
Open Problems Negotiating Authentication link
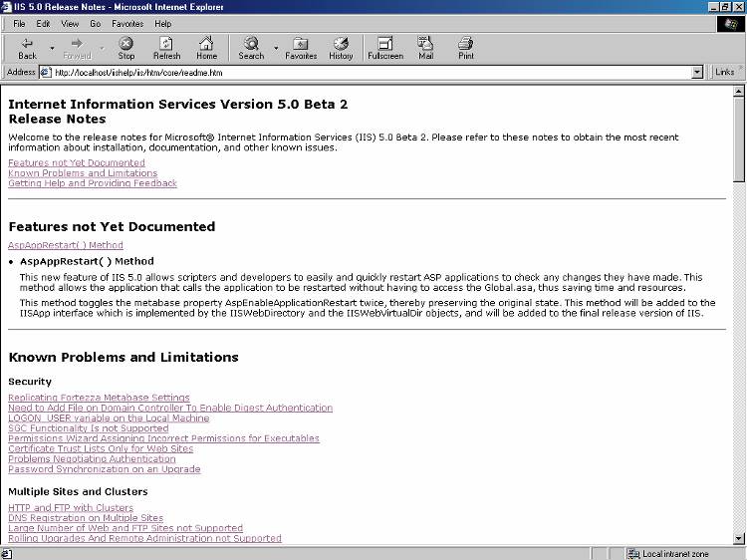tap(92, 459)
